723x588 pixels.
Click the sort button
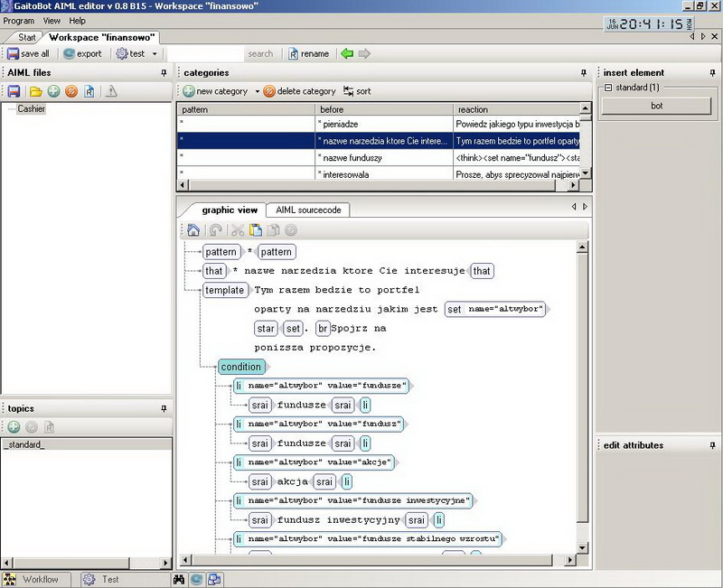pos(357,91)
